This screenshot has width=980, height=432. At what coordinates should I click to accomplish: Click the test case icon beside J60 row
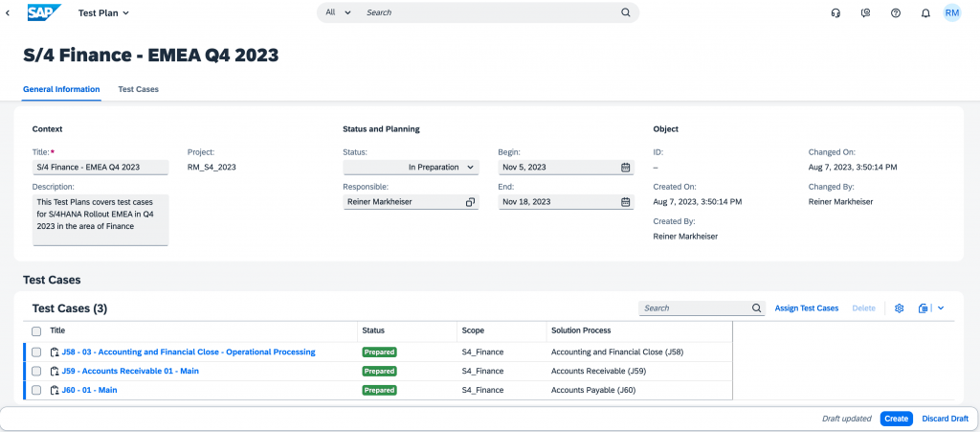(55, 390)
